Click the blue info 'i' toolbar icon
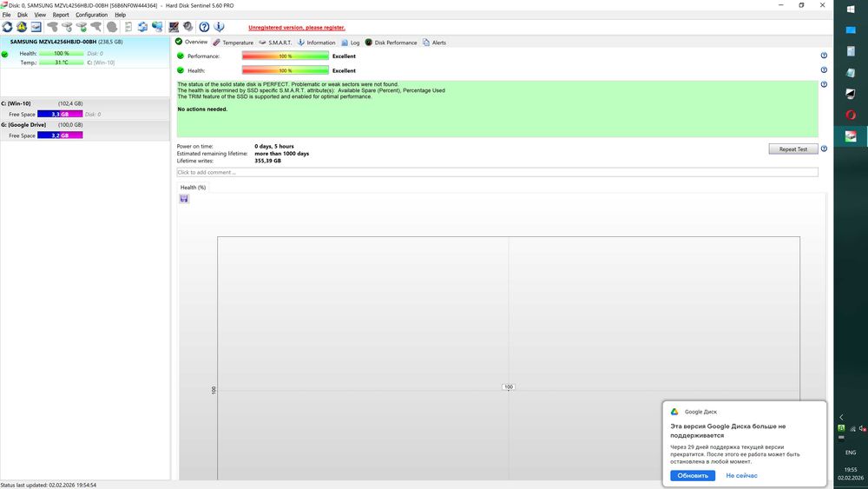 click(220, 27)
